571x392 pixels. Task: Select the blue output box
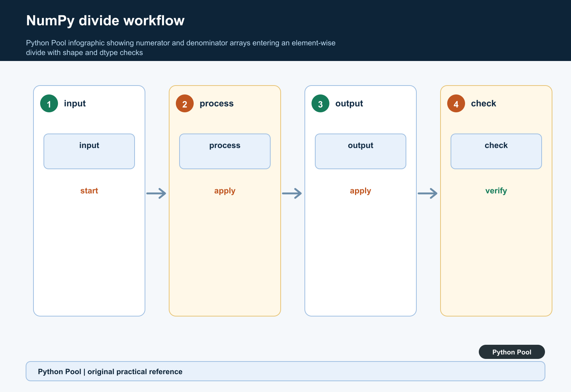click(361, 151)
